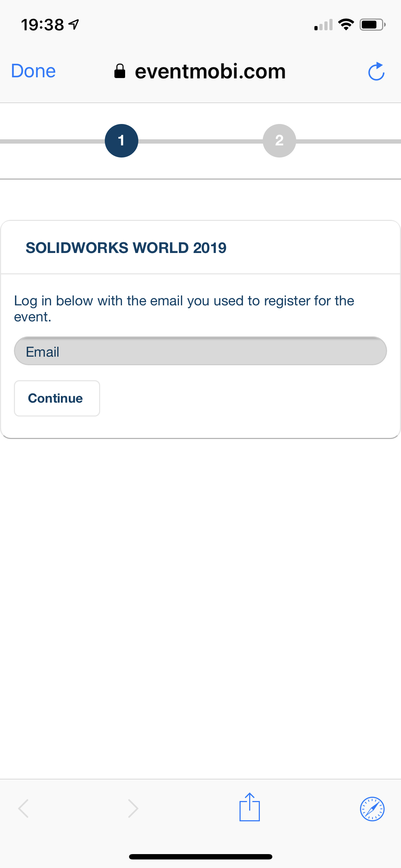Open page in Safari compass icon
This screenshot has height=868, width=401.
click(372, 808)
